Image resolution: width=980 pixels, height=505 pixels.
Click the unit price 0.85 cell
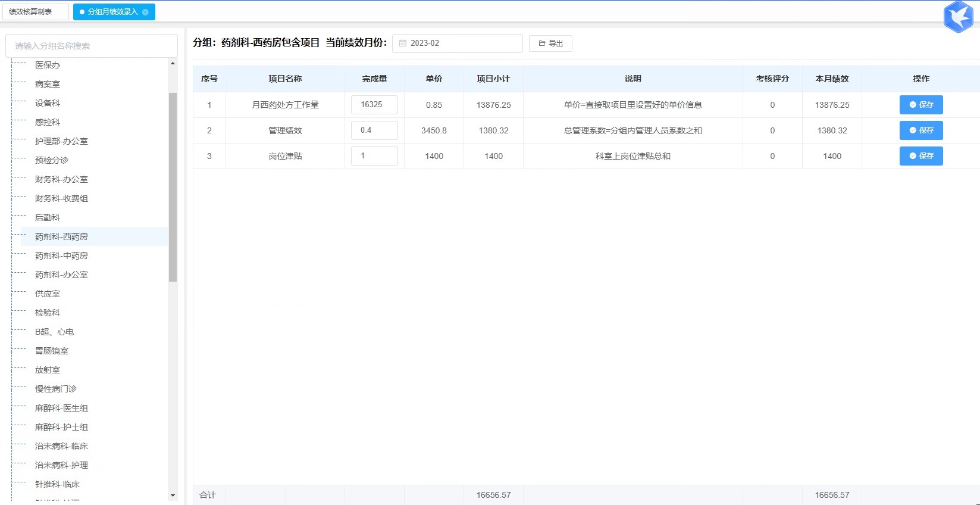click(434, 105)
